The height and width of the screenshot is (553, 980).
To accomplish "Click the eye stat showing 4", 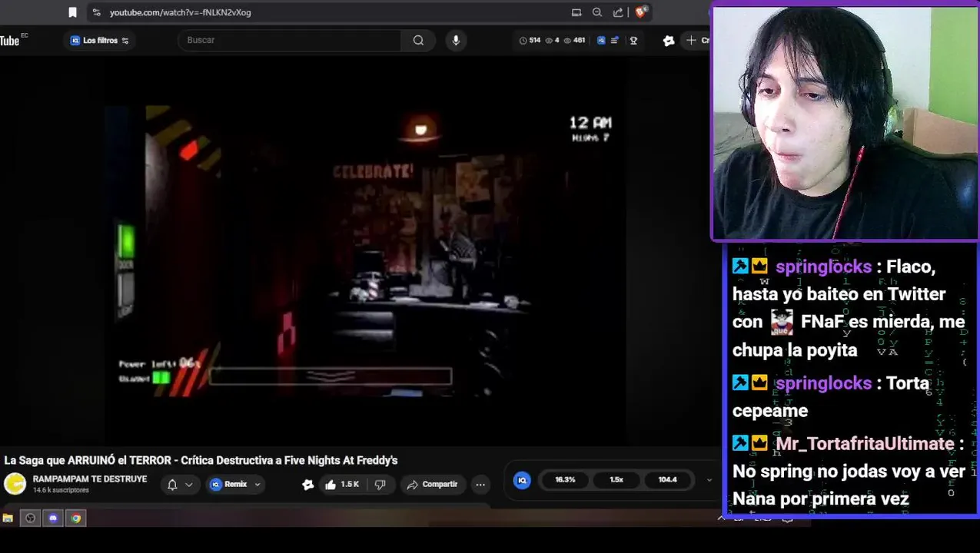I will coord(553,40).
